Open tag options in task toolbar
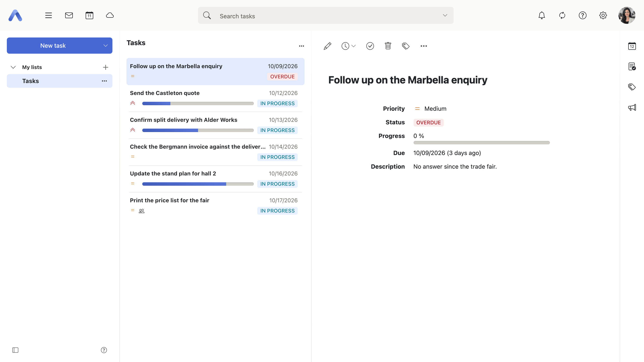The image size is (644, 362). 405,46
